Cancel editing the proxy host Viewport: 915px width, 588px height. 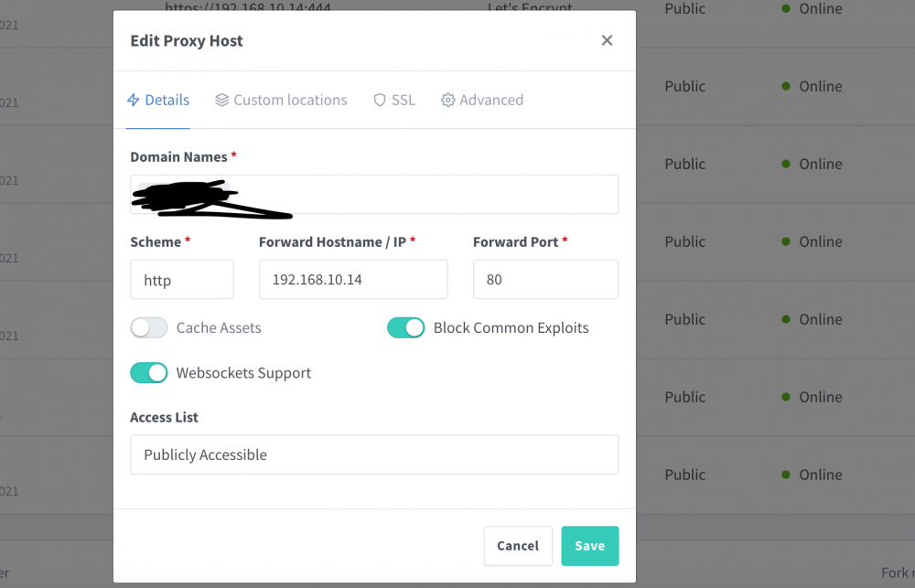pyautogui.click(x=518, y=546)
